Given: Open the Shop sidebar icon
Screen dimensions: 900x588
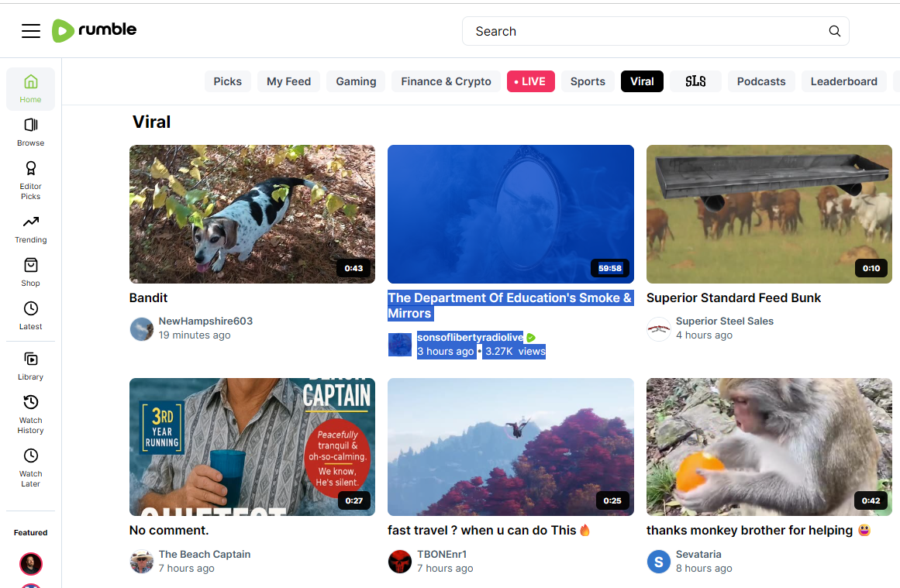Looking at the screenshot, I should [x=31, y=272].
